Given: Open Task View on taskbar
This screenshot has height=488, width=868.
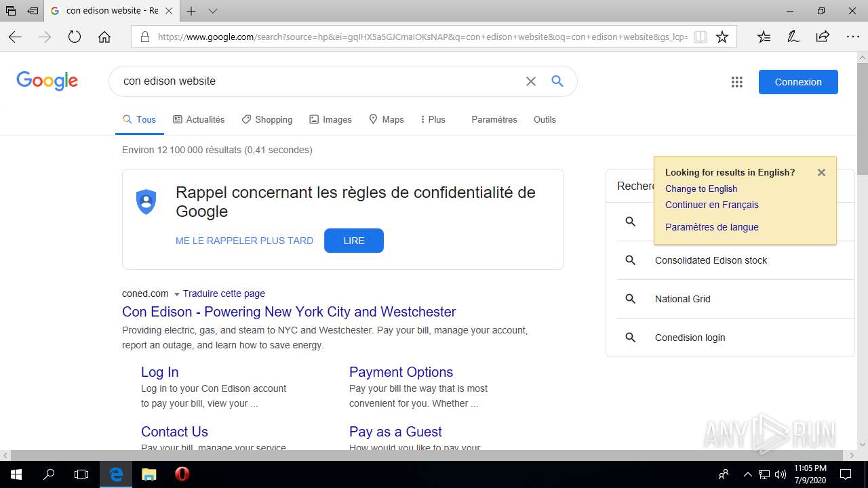Looking at the screenshot, I should [81, 474].
